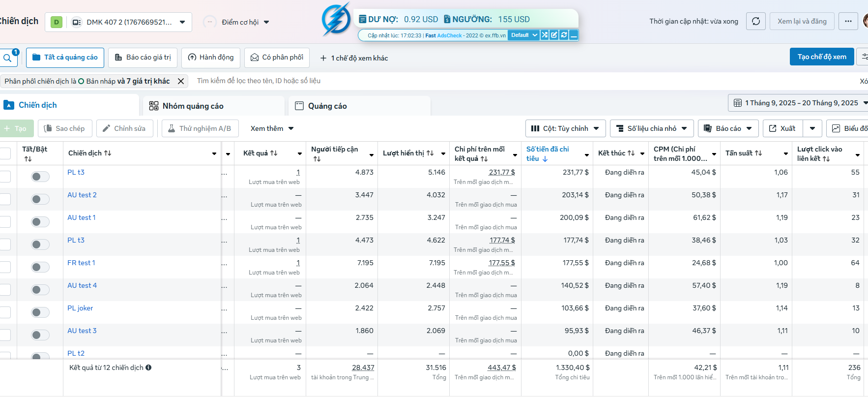This screenshot has width=868, height=397.
Task: Open the AU test 4 campaign link
Action: pos(82,285)
